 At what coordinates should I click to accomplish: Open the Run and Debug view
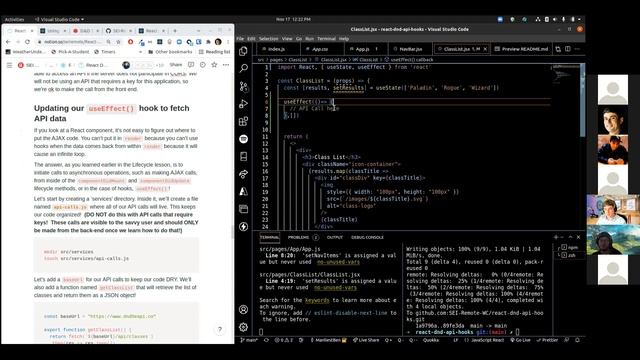244,104
